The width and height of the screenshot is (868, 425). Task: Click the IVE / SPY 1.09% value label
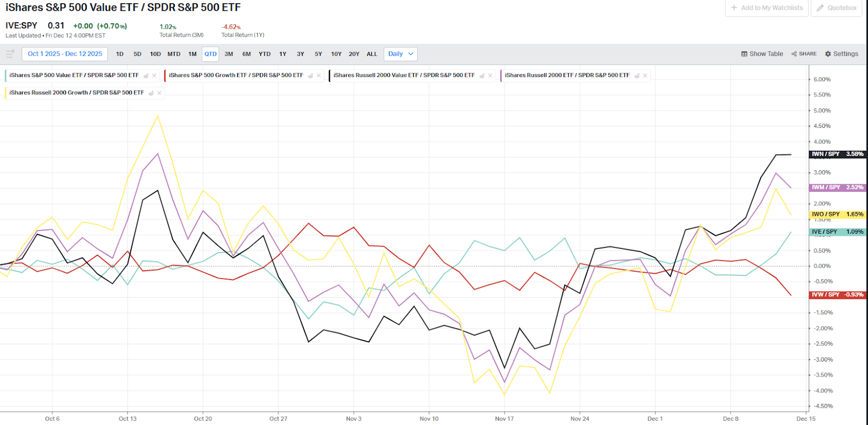[x=837, y=232]
